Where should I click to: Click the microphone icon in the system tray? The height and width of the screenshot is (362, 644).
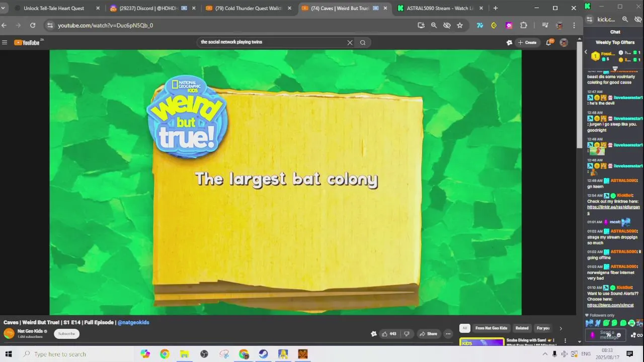[x=554, y=354]
